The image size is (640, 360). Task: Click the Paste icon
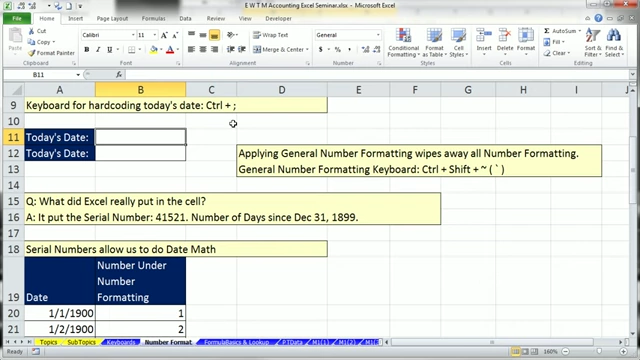pos(15,36)
